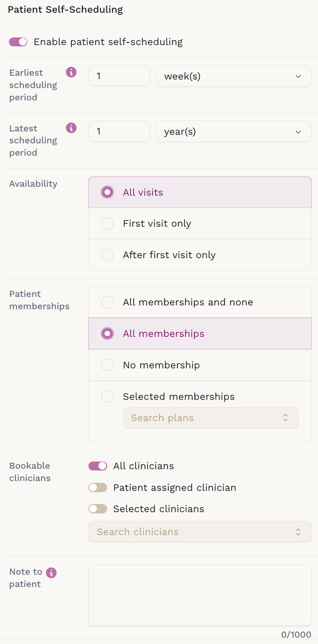Choose All memberships and none option
Image resolution: width=318 pixels, height=644 pixels.
coord(108,302)
